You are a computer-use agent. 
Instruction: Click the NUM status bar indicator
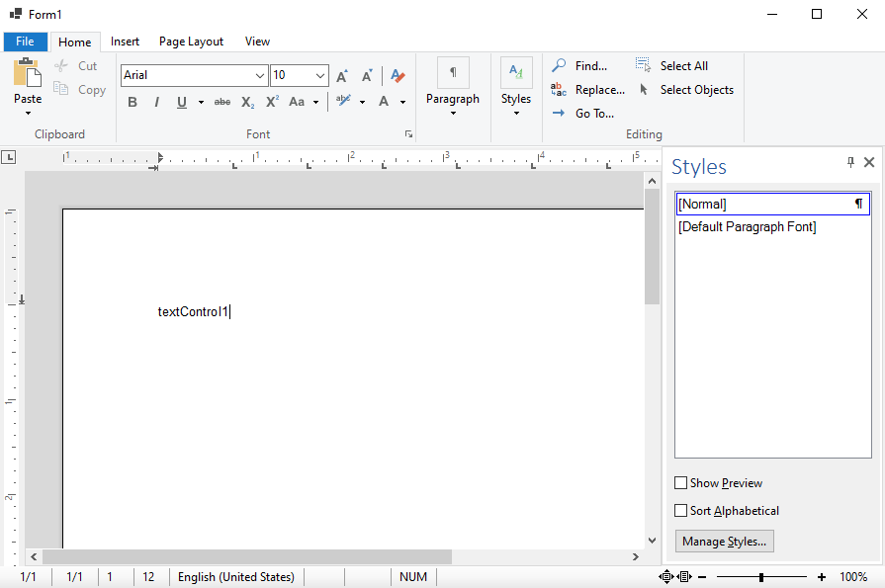click(413, 577)
